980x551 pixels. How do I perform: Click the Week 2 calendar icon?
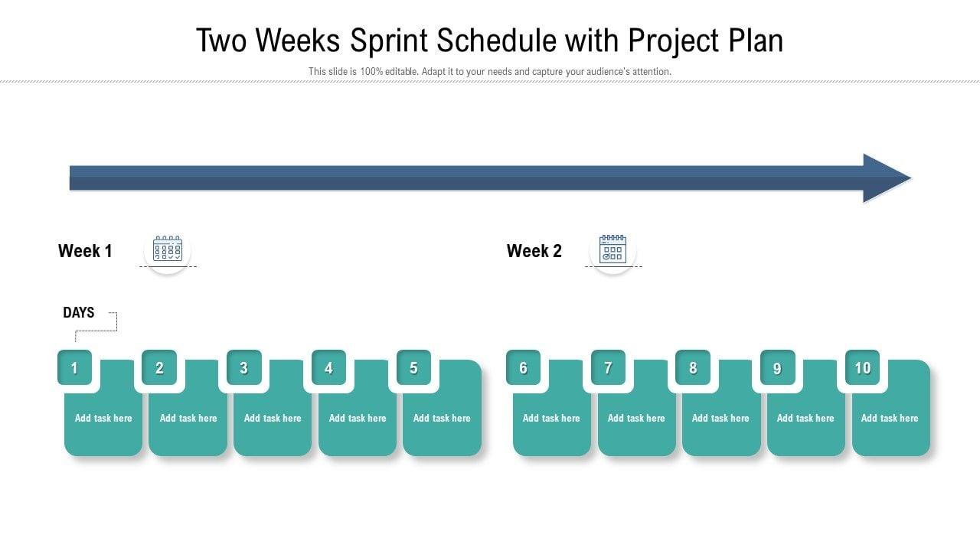pos(612,249)
